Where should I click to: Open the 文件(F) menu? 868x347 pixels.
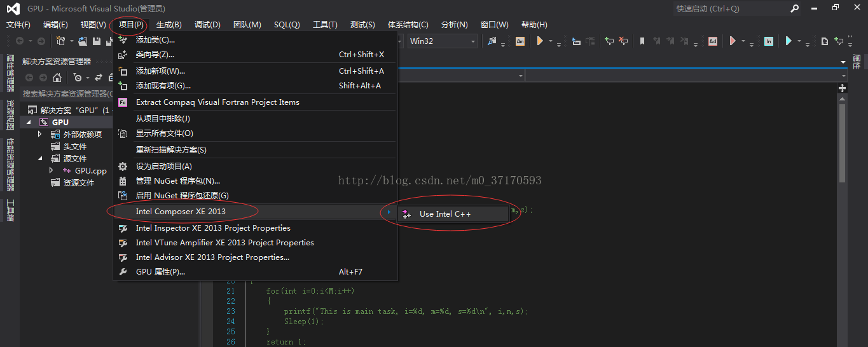tap(18, 25)
